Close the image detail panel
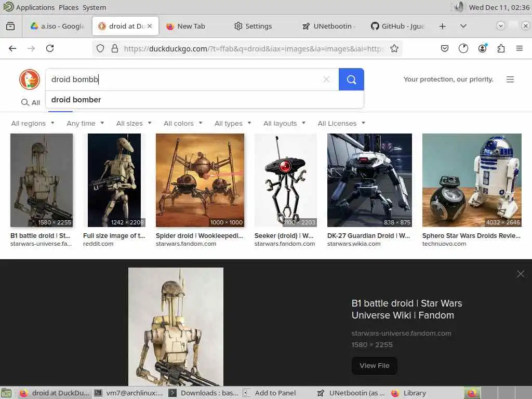 520,274
